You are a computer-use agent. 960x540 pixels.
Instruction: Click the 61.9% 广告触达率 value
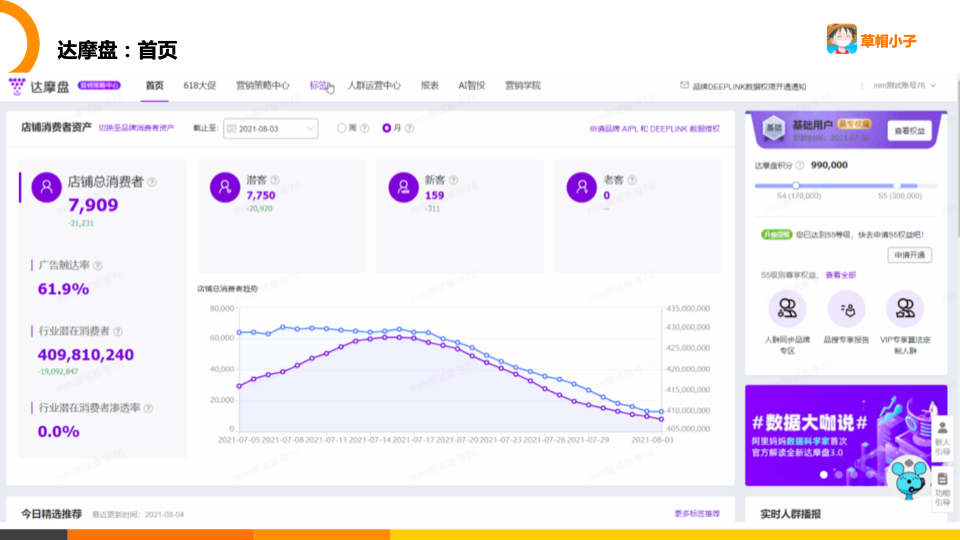coord(64,289)
